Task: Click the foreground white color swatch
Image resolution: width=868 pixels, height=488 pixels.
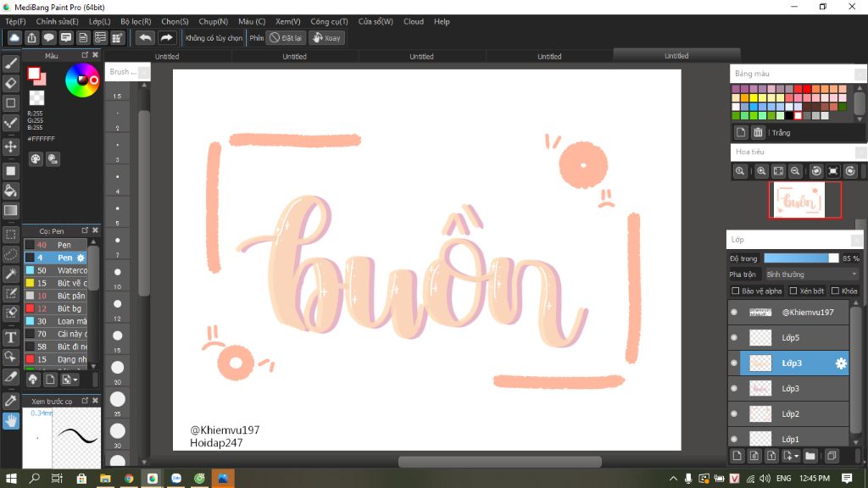Action: coord(34,73)
